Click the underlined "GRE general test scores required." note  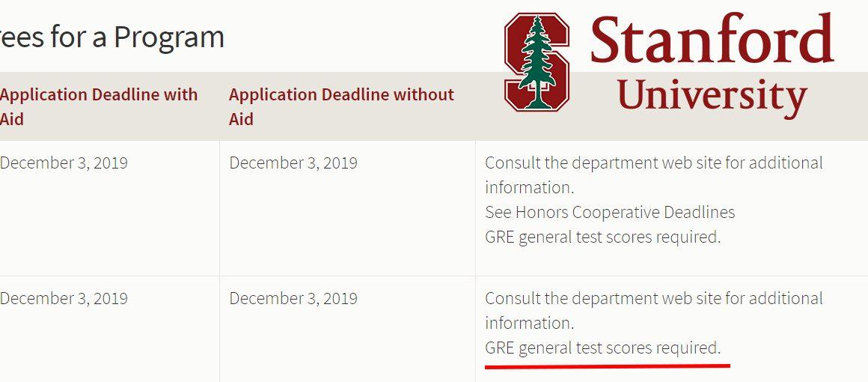point(603,348)
